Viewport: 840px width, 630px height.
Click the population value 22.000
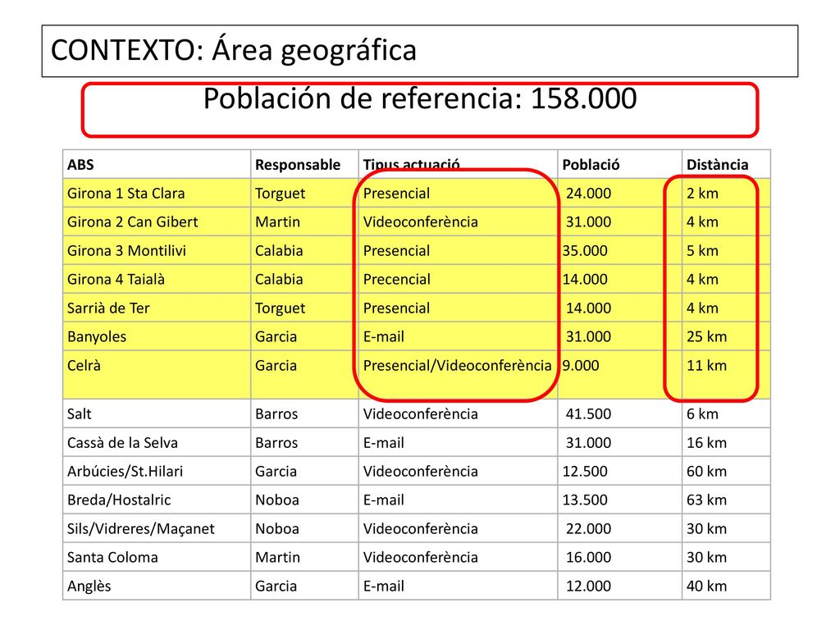click(x=589, y=529)
